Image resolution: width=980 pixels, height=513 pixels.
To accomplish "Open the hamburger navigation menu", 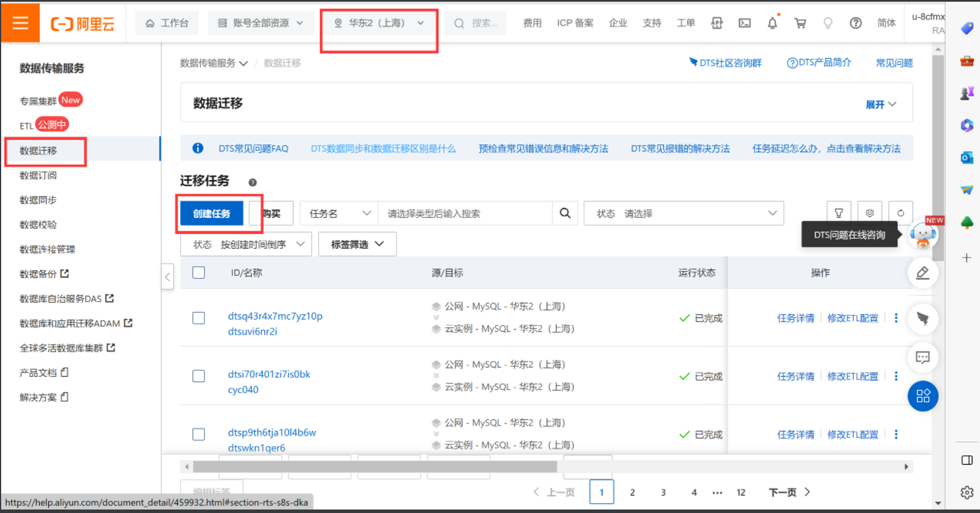I will pyautogui.click(x=20, y=23).
